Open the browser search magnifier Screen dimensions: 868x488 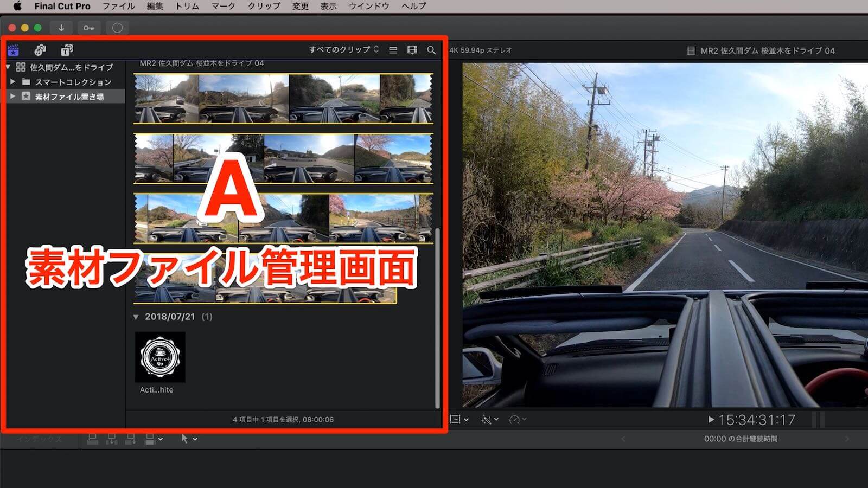pos(431,50)
